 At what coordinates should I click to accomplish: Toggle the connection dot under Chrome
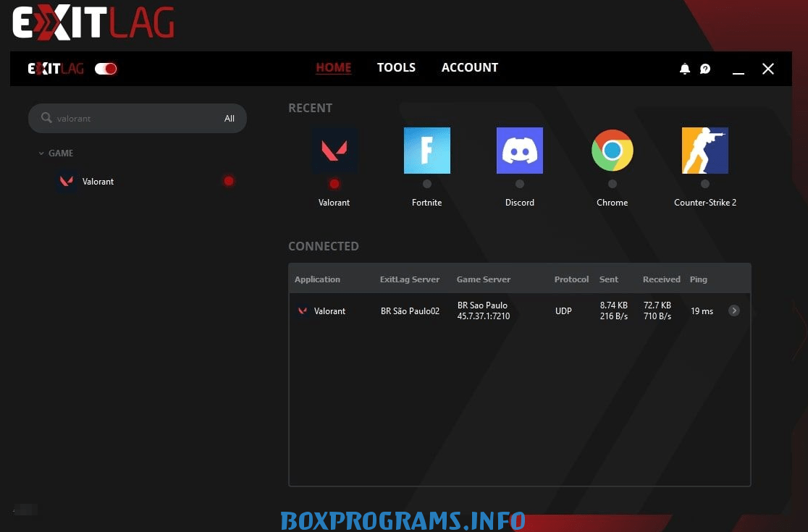click(613, 184)
